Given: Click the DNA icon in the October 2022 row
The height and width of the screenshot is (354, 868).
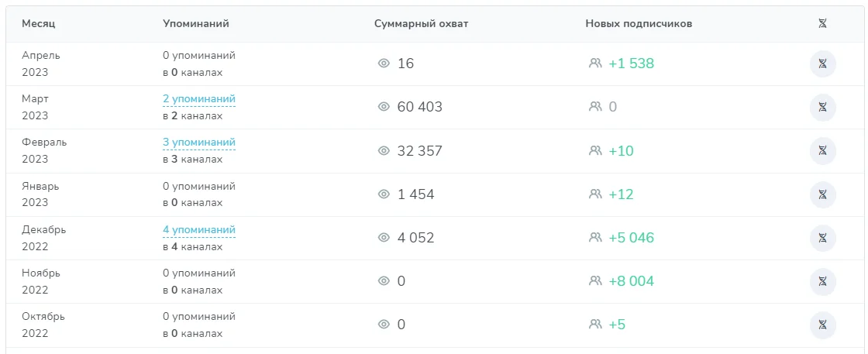Looking at the screenshot, I should click(x=822, y=325).
